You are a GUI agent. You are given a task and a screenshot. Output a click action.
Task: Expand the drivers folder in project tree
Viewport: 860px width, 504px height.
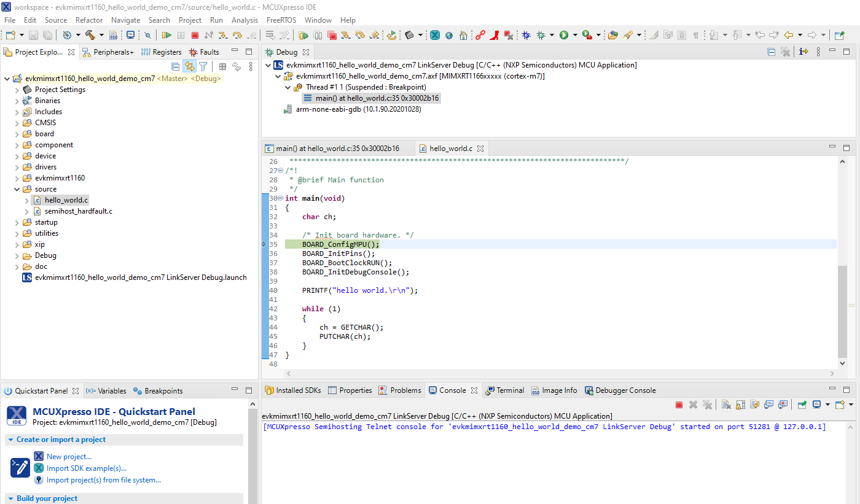17,167
